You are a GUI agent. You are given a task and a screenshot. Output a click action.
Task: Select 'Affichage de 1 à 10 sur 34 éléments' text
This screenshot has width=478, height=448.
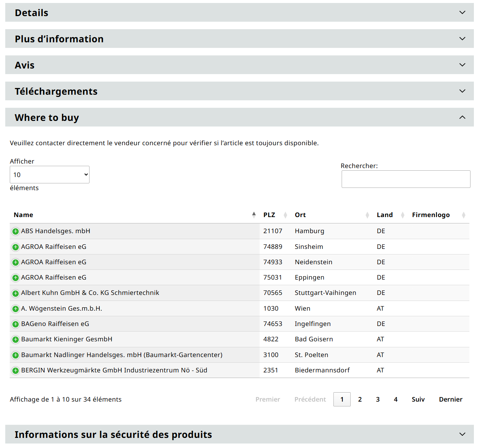(66, 399)
